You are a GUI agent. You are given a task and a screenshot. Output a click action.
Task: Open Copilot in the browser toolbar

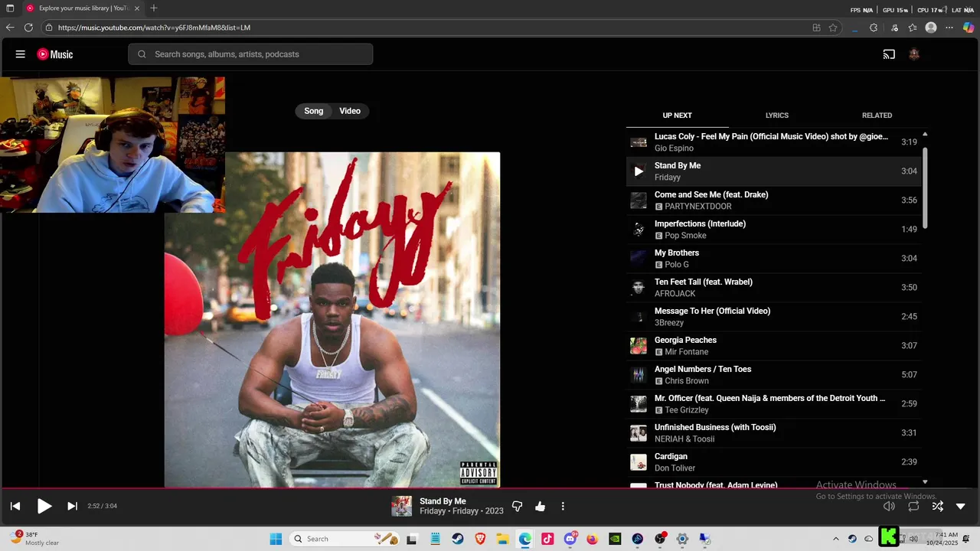pyautogui.click(x=969, y=28)
